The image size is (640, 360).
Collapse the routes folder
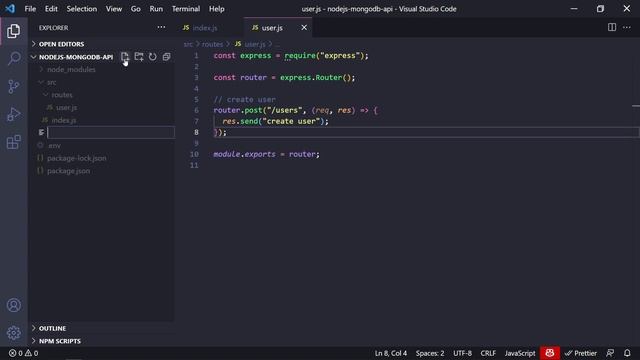[x=62, y=95]
